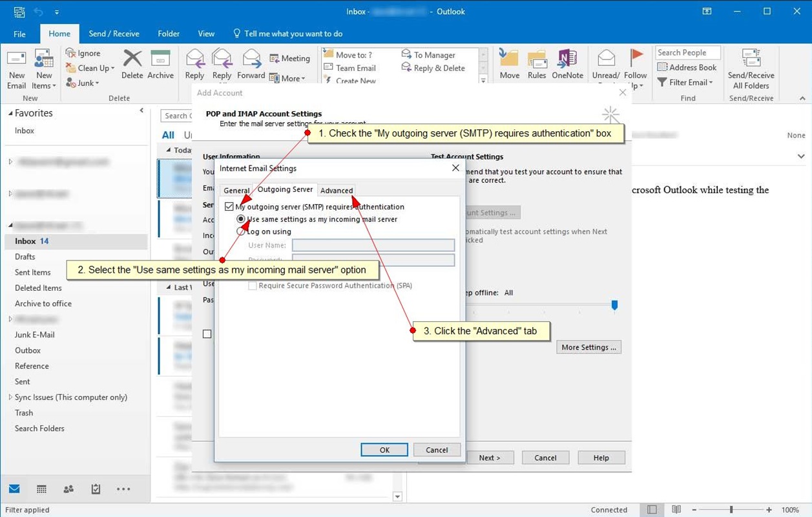This screenshot has height=517, width=812.
Task: Switch to People view icon
Action: pos(68,489)
